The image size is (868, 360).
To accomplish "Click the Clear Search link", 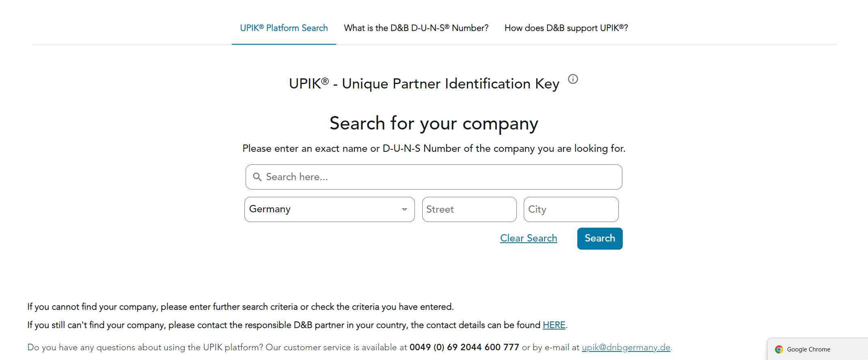I will [529, 238].
